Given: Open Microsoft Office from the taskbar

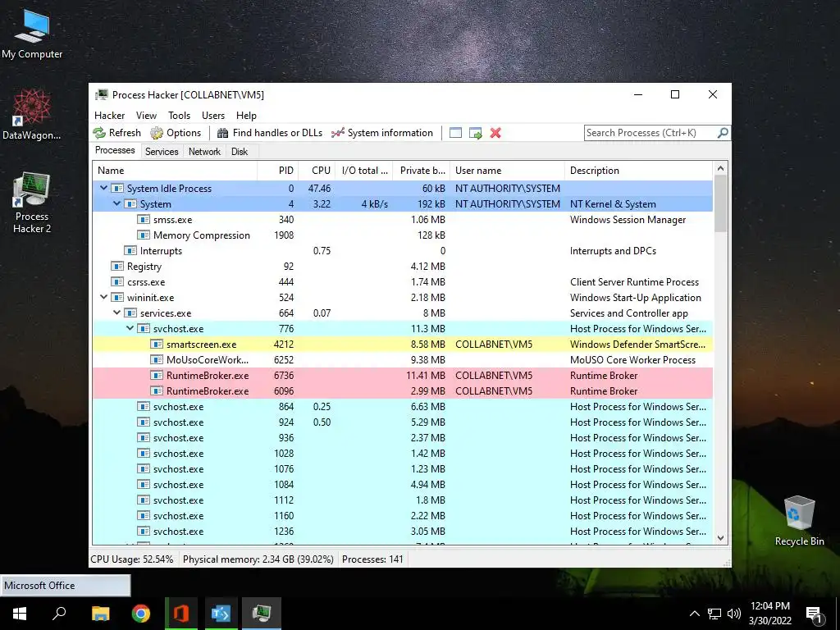Looking at the screenshot, I should 181,614.
